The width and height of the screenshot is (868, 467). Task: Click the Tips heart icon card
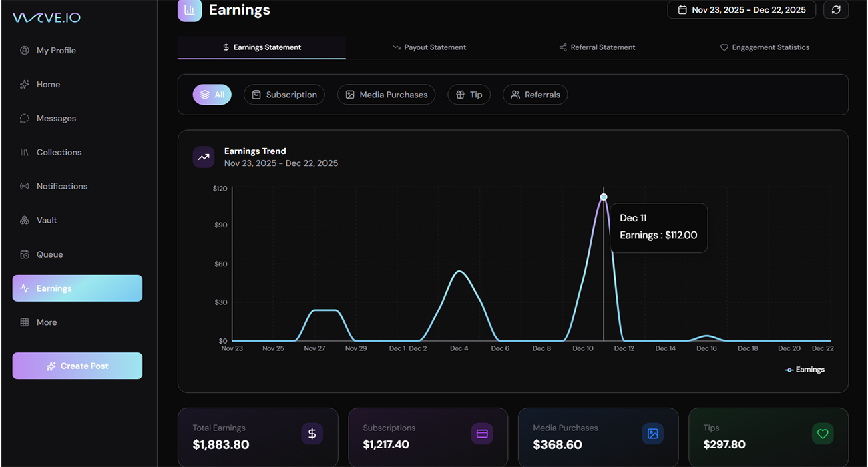823,434
